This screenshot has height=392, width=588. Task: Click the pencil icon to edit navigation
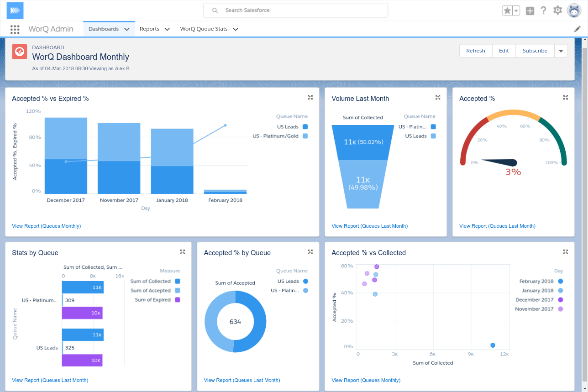tap(577, 29)
